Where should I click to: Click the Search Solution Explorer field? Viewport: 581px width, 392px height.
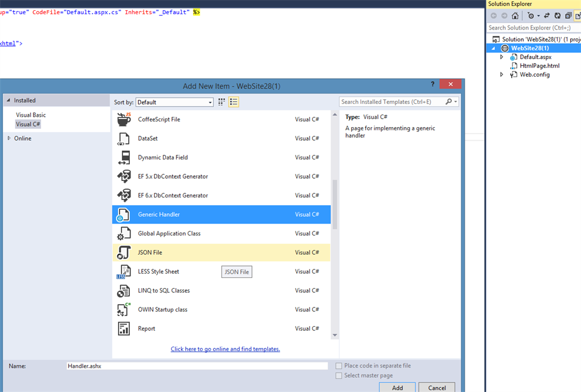click(x=533, y=28)
